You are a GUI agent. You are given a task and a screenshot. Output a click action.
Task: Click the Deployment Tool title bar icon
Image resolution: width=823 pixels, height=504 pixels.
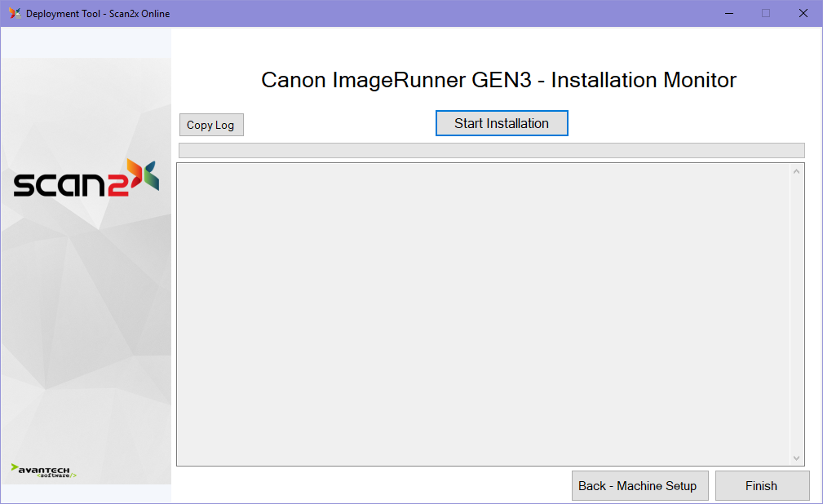(x=14, y=13)
